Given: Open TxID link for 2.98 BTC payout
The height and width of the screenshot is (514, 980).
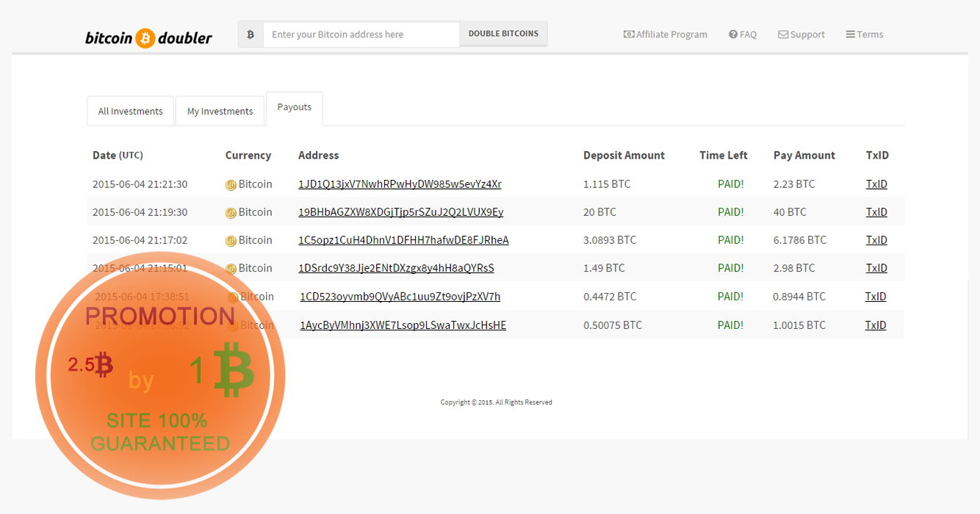Looking at the screenshot, I should coord(876,268).
